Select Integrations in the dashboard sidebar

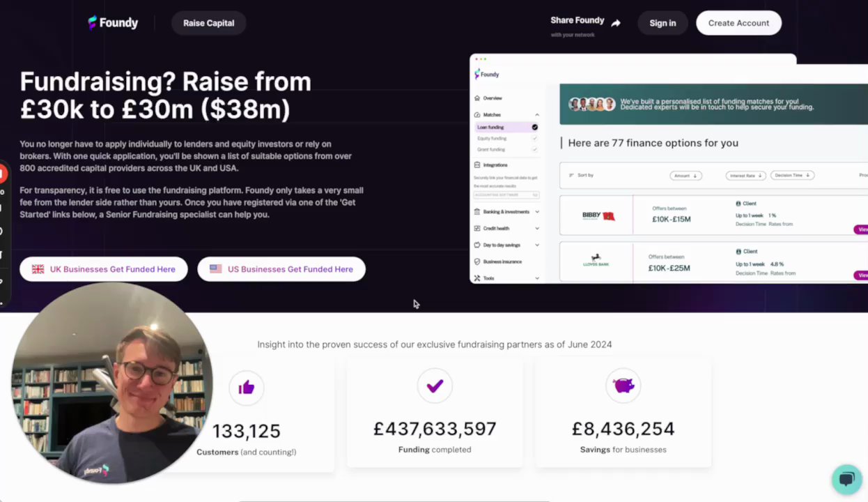pos(495,165)
